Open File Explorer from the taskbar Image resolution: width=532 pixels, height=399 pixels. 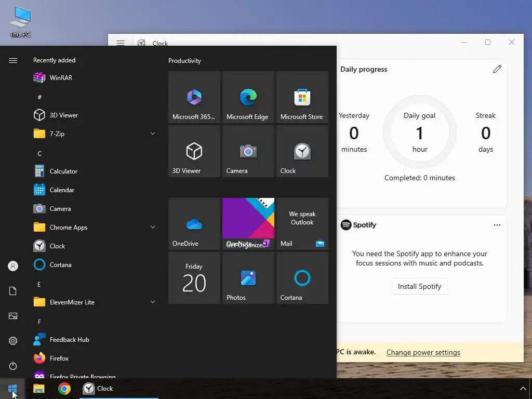tap(38, 389)
